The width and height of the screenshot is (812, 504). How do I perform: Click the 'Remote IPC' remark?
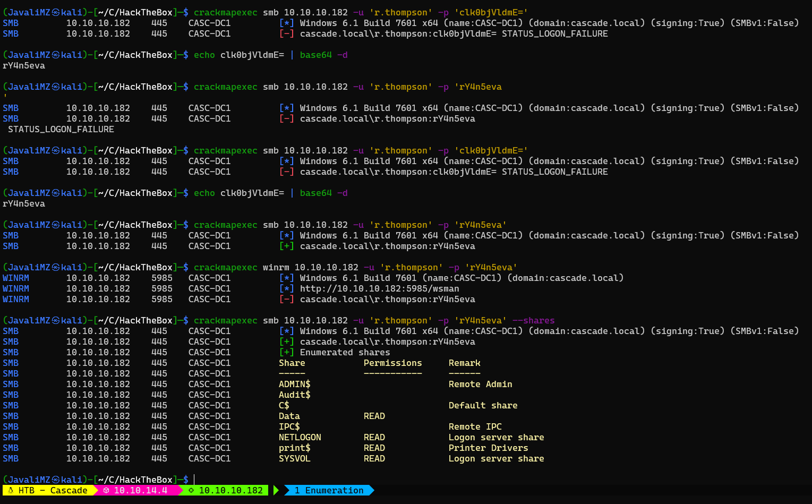(x=475, y=426)
